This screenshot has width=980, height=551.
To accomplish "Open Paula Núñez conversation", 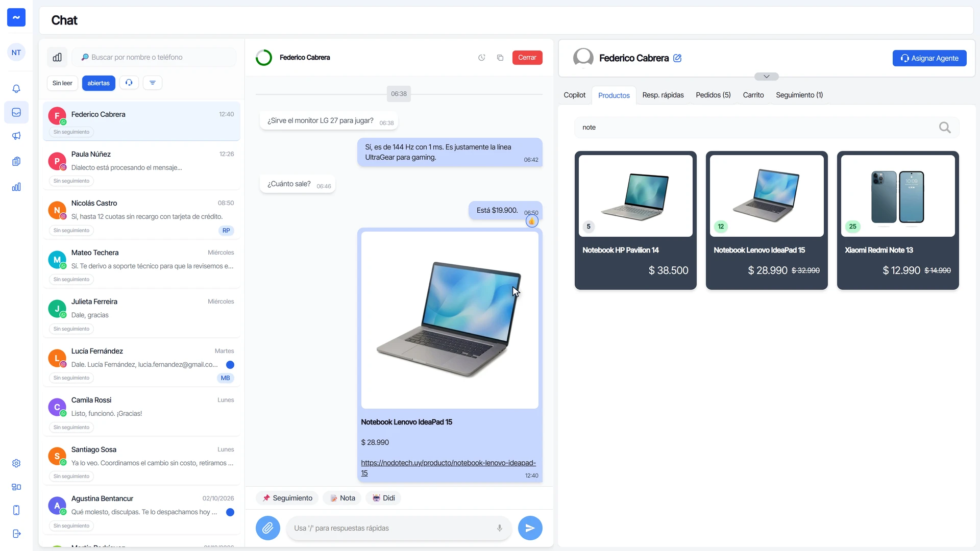I will tap(141, 167).
